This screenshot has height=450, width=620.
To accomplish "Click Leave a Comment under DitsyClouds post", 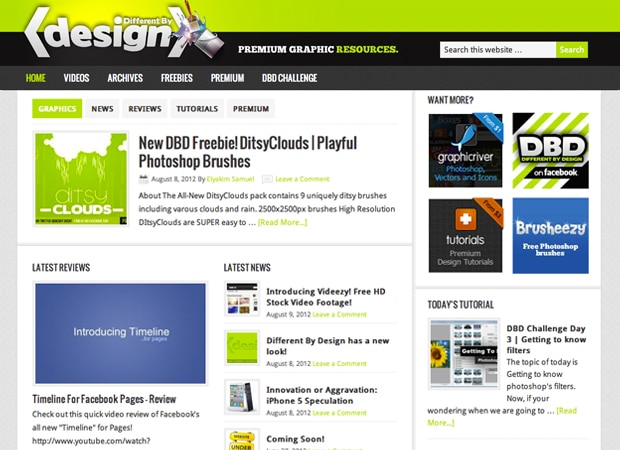I will (302, 179).
